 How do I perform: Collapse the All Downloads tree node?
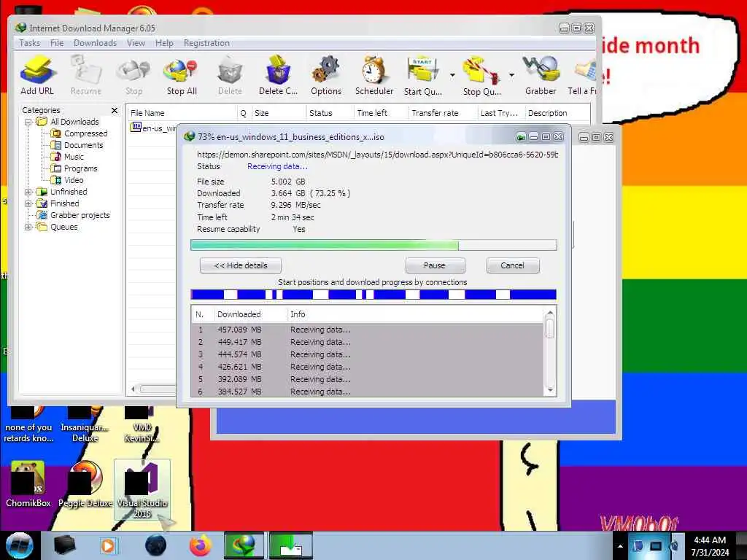tap(28, 122)
